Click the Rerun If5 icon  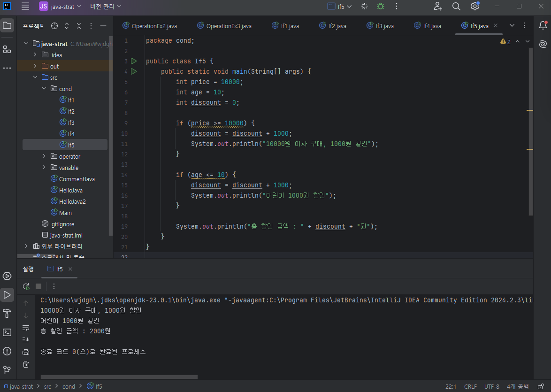tap(26, 286)
